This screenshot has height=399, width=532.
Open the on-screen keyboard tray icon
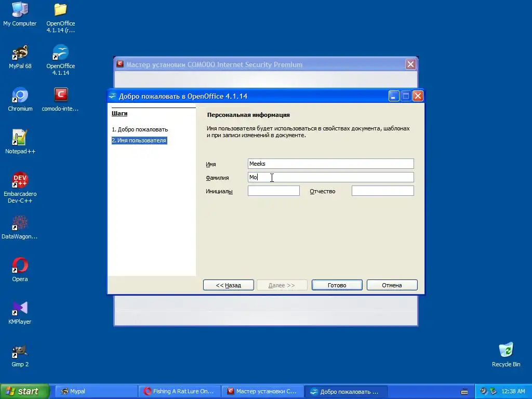click(464, 392)
